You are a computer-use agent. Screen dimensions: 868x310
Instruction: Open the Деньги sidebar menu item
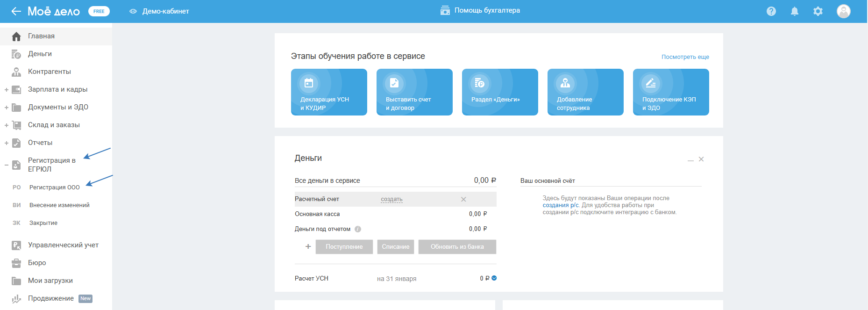[40, 54]
